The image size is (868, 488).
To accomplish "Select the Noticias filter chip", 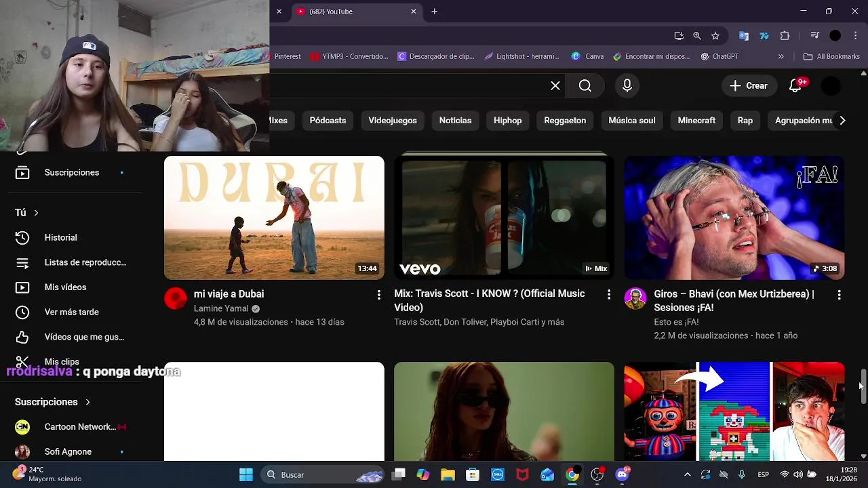I will point(455,121).
